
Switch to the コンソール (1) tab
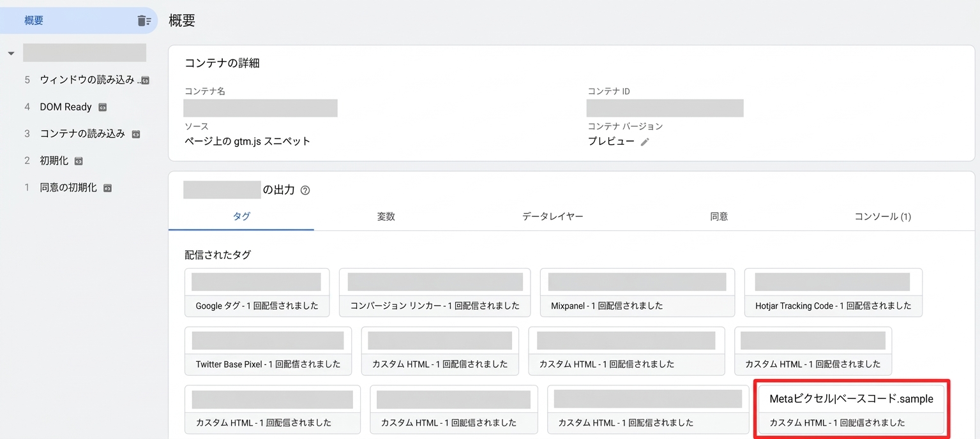[x=883, y=216]
